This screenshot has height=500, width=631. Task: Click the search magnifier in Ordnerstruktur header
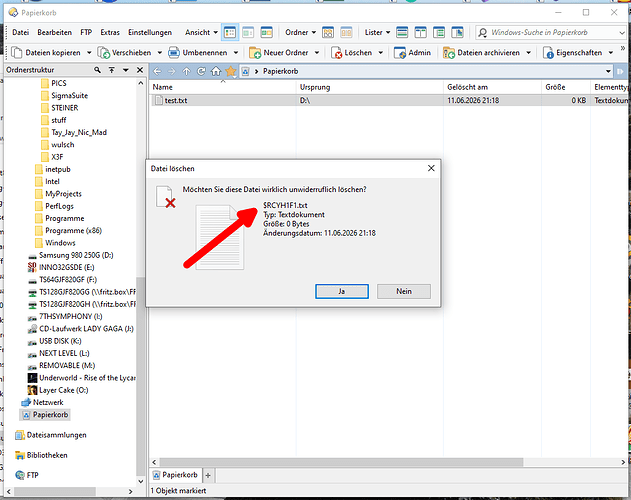[x=97, y=70]
